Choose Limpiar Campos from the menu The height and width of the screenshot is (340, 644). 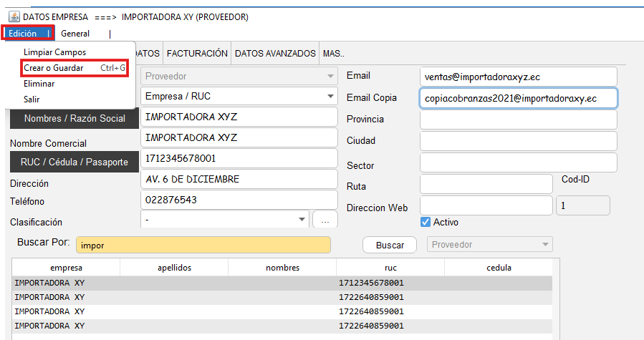pos(54,52)
